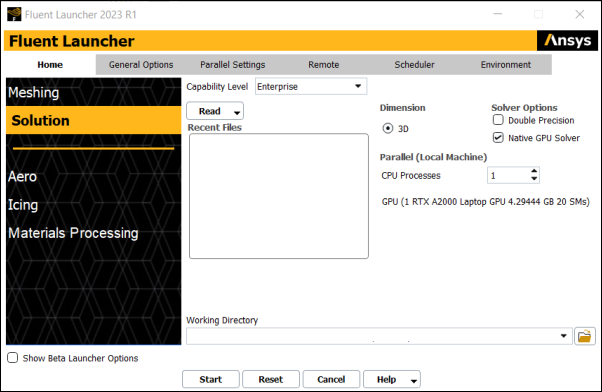This screenshot has width=602, height=392.
Task: Open the Scheduler tab
Action: pos(415,65)
